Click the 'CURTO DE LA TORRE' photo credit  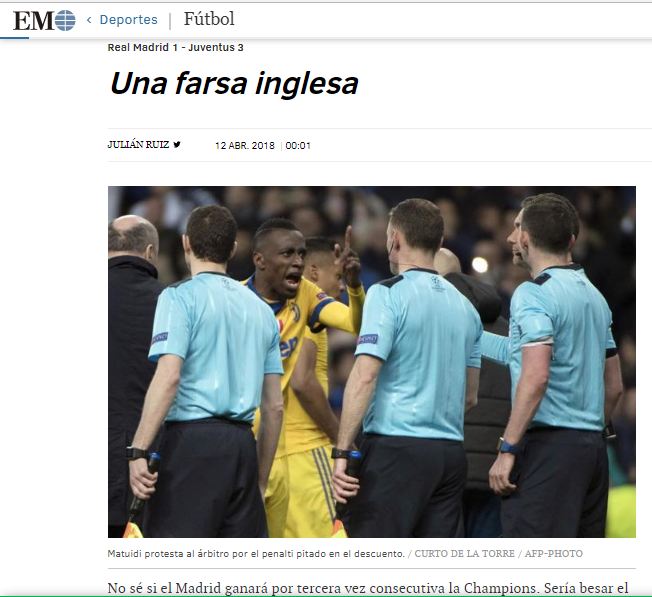464,554
